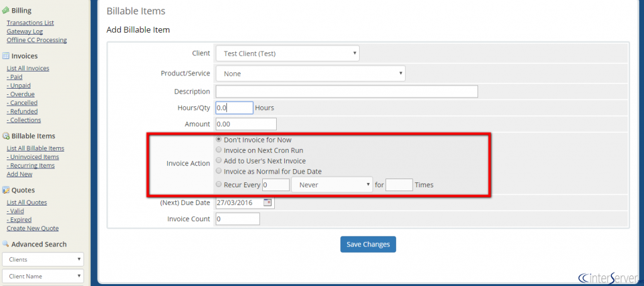The image size is (644, 286).
Task: Click the Description input field
Action: (347, 92)
